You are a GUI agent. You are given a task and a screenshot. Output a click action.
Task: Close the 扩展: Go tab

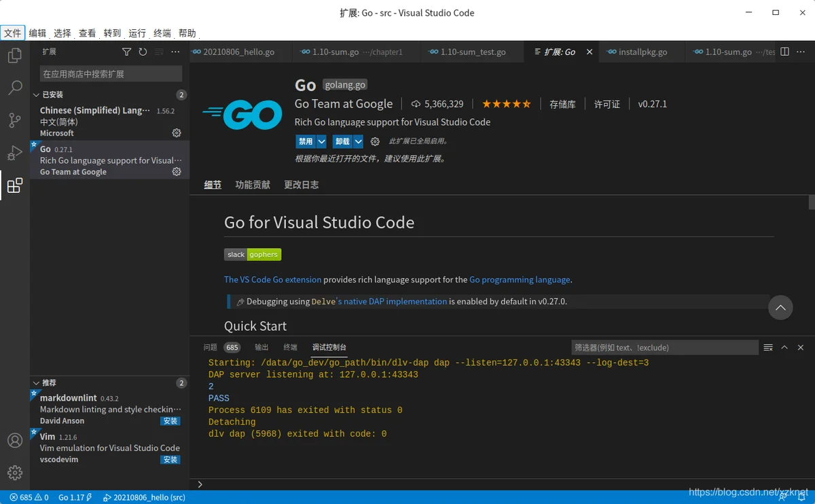coord(590,52)
